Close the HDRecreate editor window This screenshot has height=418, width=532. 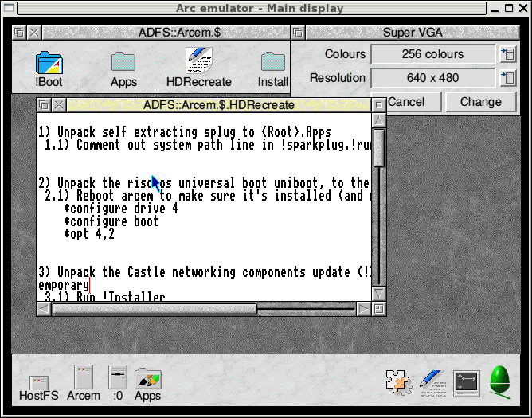[x=59, y=105]
